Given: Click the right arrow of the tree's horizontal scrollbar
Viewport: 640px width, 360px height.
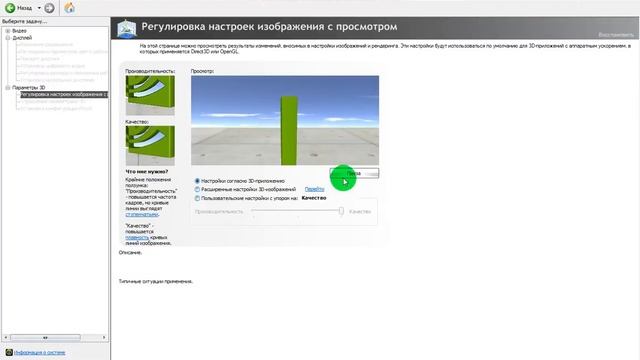Looking at the screenshot, I should tap(104, 338).
